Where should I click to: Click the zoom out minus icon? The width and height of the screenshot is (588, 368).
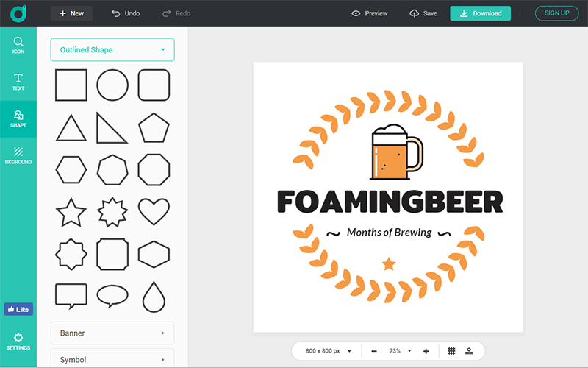click(374, 351)
